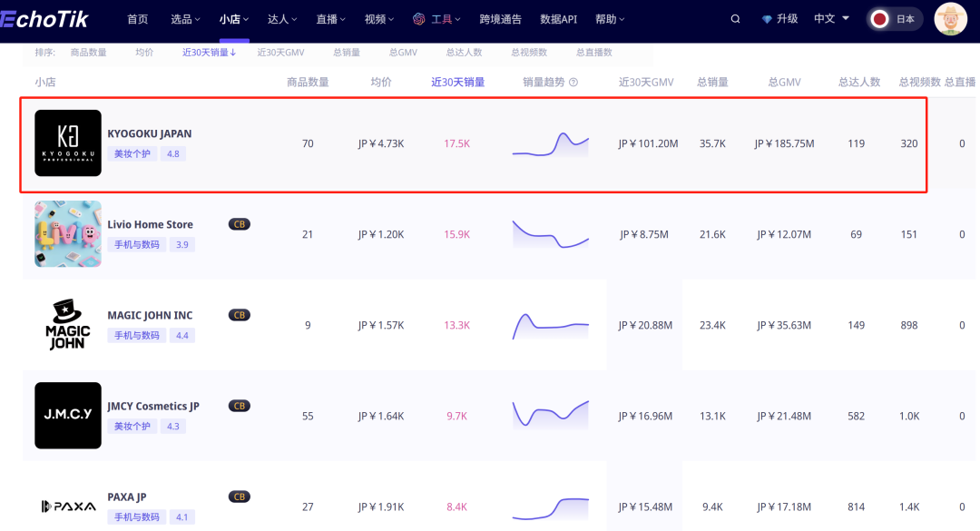The width and height of the screenshot is (980, 531).
Task: Click the user avatar icon
Action: tap(951, 19)
